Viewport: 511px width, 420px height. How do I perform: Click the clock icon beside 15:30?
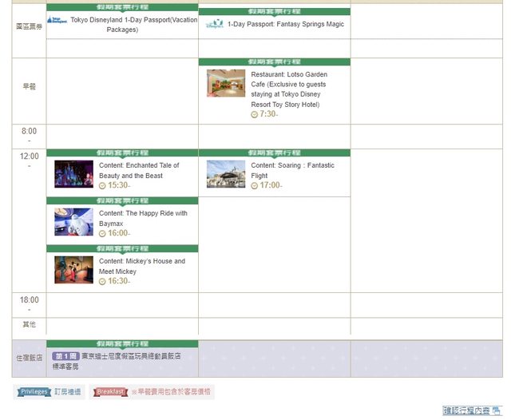pos(102,186)
